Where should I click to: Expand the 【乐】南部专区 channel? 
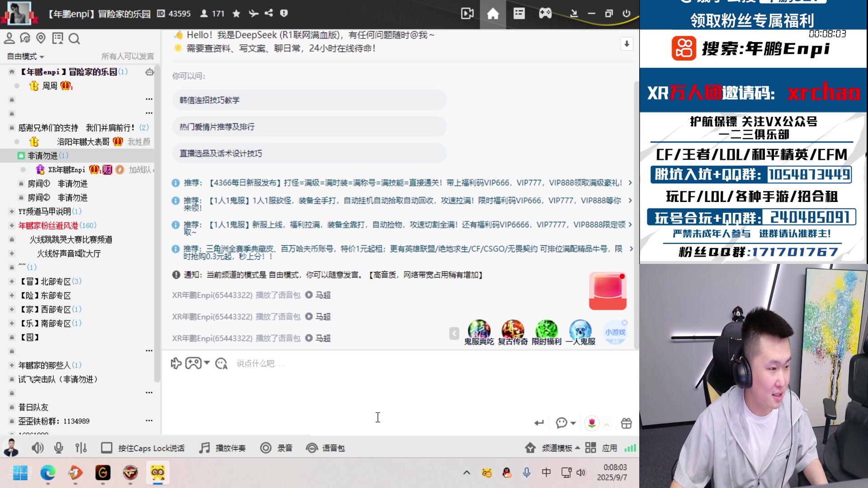pyautogui.click(x=12, y=324)
